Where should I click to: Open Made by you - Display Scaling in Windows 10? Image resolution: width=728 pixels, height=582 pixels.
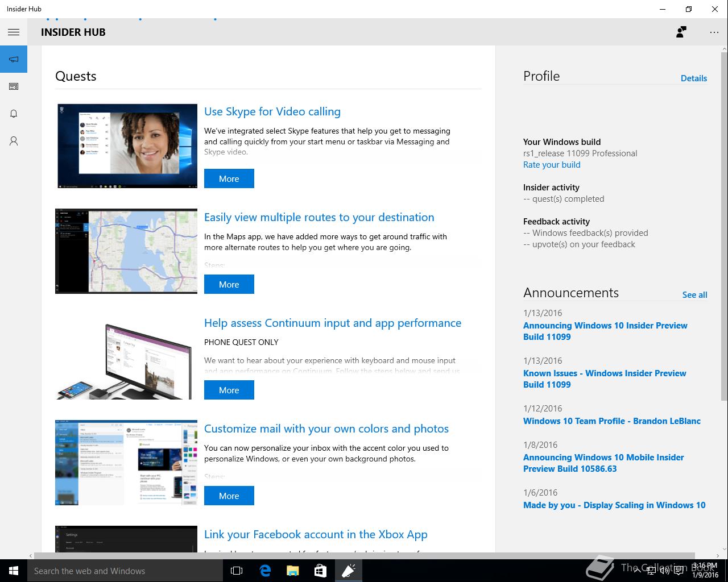[x=614, y=505]
